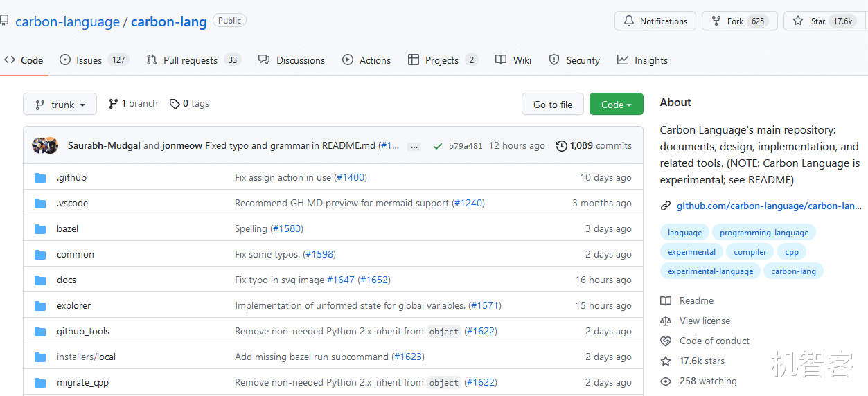Click the Go to file button
Screen dimensions: 868x396
[x=553, y=105]
